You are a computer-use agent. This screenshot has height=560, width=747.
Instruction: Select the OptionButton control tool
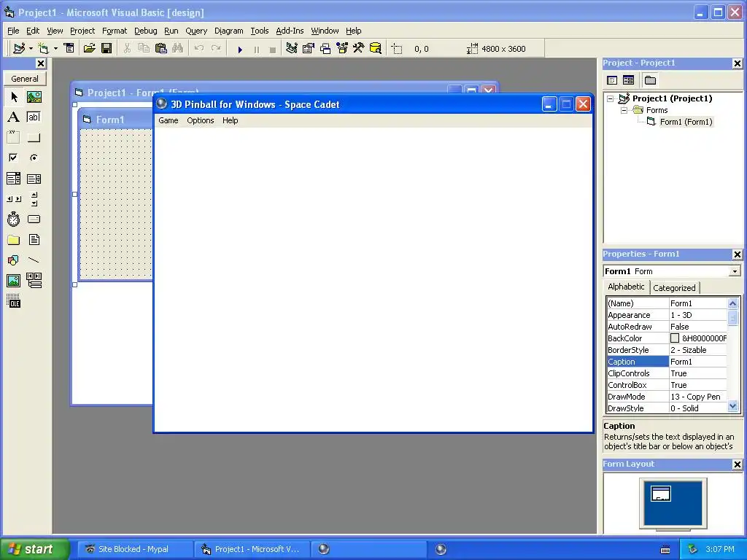[x=34, y=157]
